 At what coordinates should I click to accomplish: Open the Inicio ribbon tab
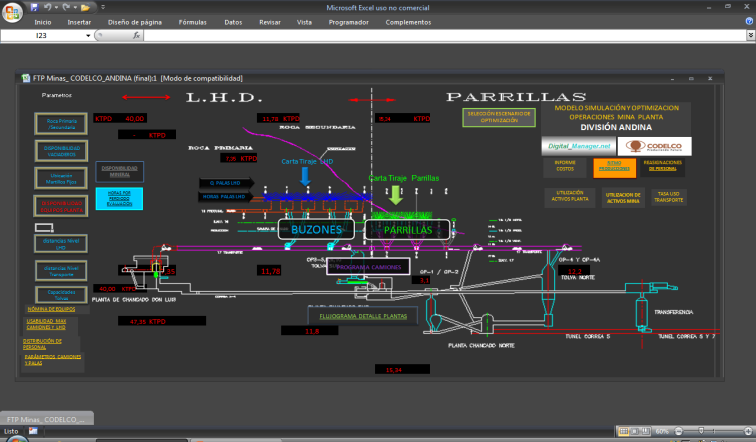[x=43, y=22]
